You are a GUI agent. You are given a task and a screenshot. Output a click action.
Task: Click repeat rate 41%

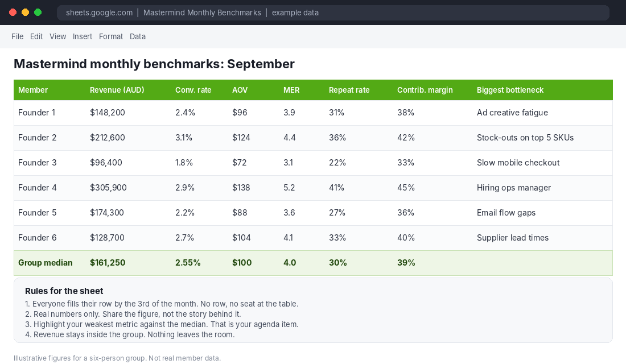tap(336, 188)
